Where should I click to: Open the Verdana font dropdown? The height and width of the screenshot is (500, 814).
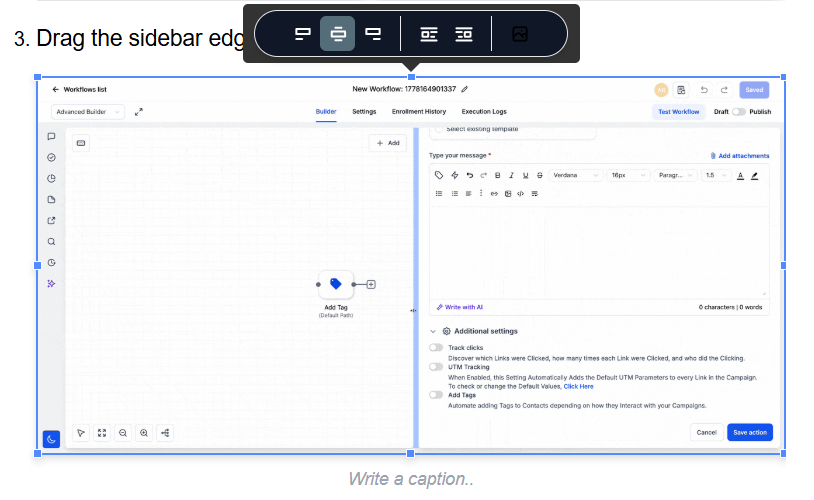(575, 175)
